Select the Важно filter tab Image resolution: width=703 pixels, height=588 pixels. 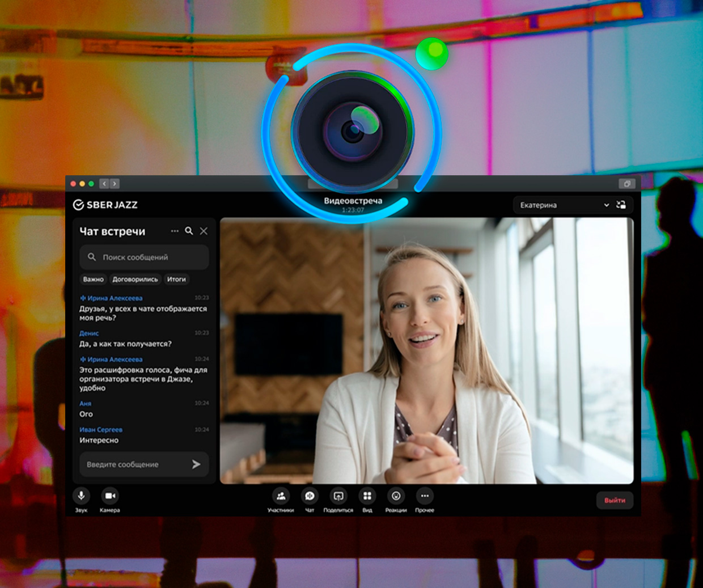94,280
